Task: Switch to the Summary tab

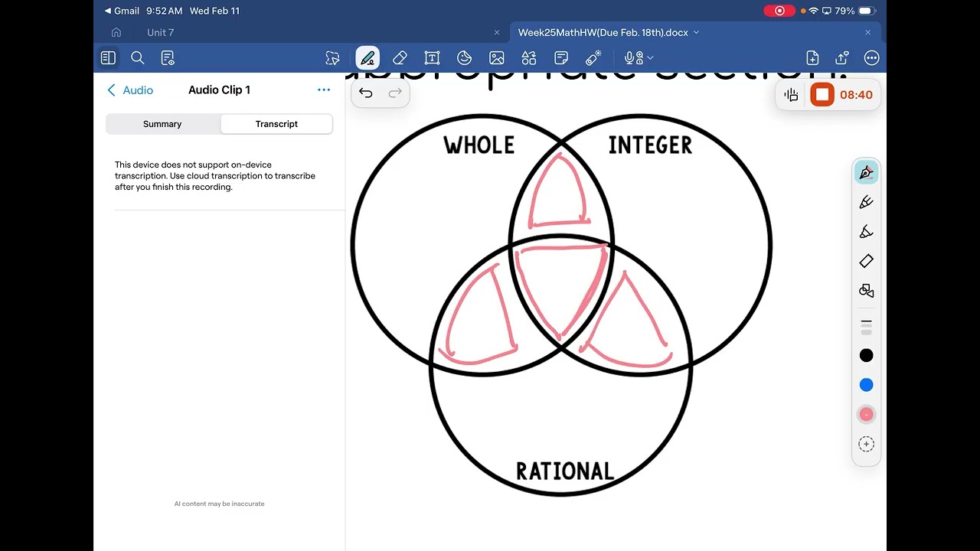Action: [162, 124]
